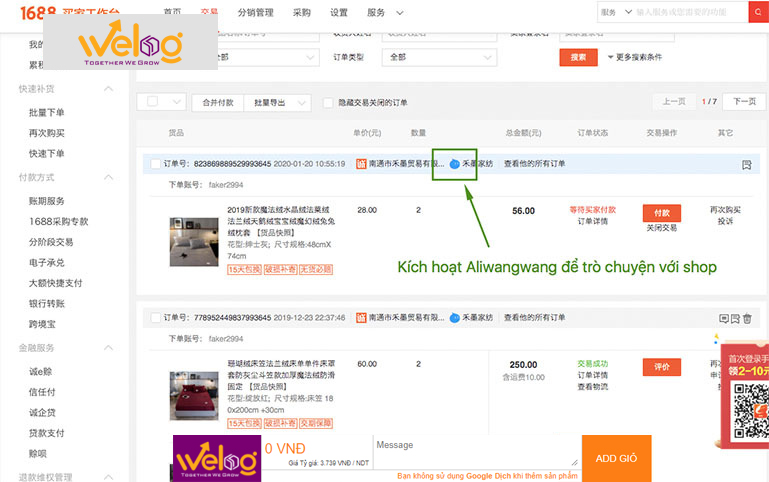Click orange shop badge on 2019-12-23 order
The image size is (769, 482).
(361, 318)
